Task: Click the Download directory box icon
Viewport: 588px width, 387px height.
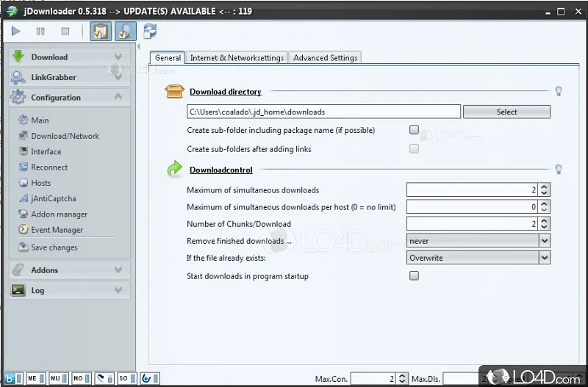Action: [174, 91]
